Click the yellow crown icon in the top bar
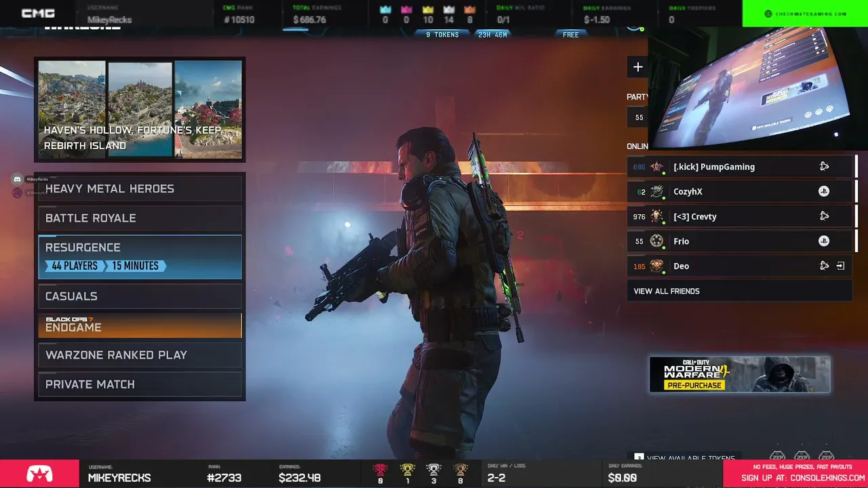The width and height of the screenshot is (868, 488). [428, 9]
